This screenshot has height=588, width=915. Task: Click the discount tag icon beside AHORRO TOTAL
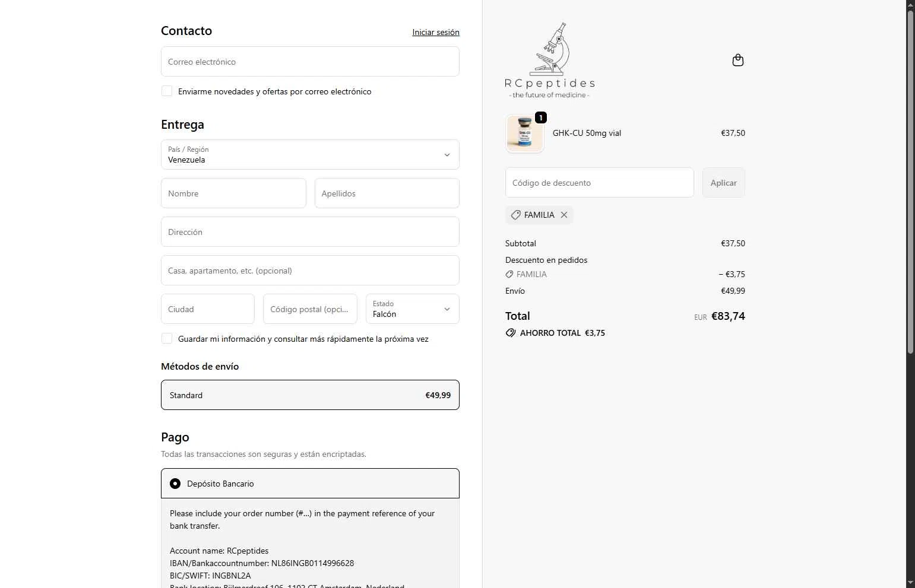pos(511,333)
